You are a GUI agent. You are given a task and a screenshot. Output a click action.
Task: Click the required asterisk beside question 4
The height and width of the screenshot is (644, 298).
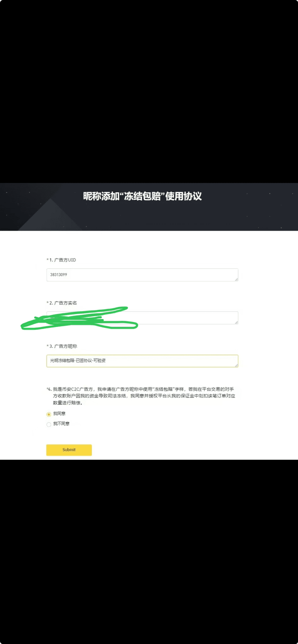point(48,388)
